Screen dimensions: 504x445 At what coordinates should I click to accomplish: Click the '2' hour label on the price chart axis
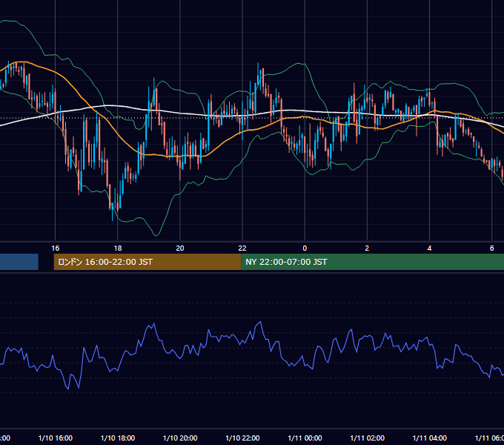[367, 248]
